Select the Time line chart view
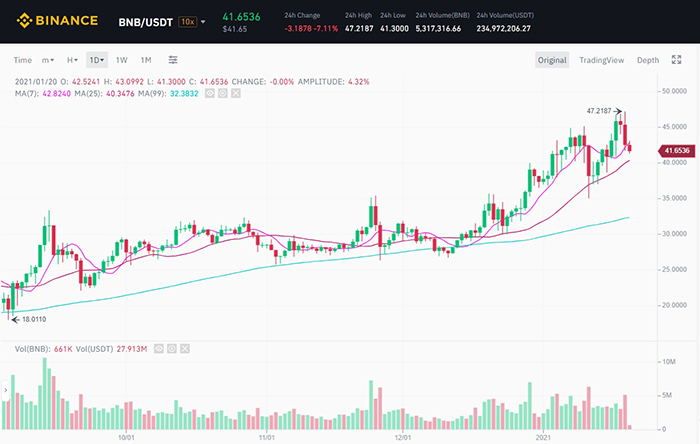The height and width of the screenshot is (444, 700). tap(23, 60)
